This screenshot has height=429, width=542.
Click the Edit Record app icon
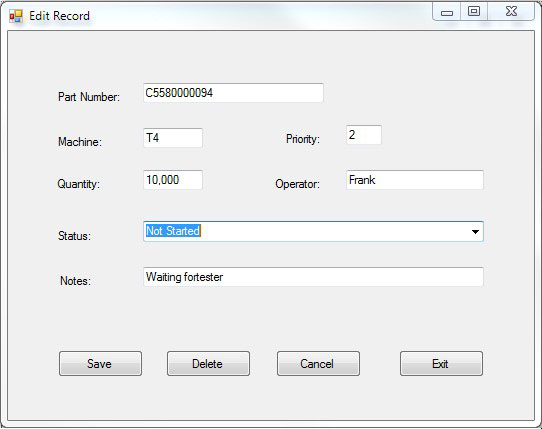tap(16, 16)
